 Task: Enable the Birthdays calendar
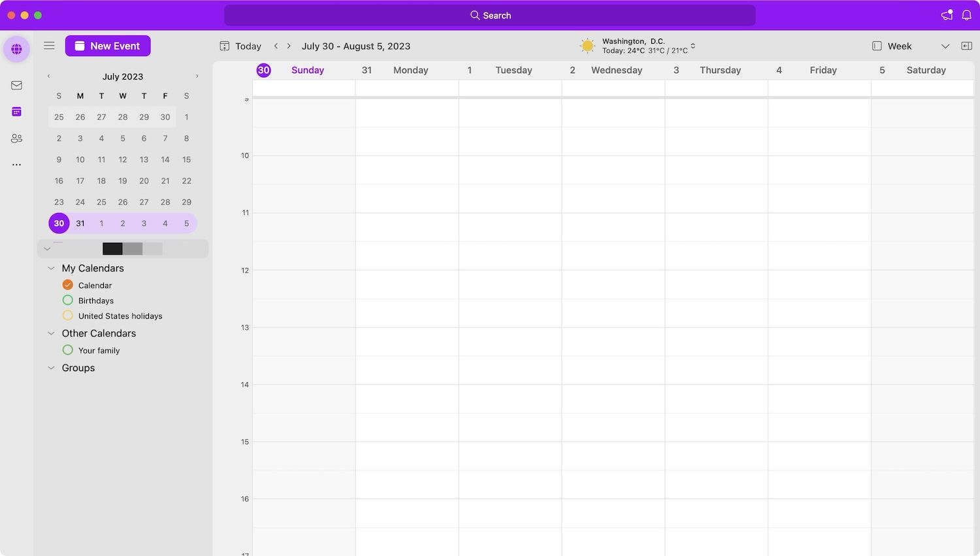(x=67, y=301)
